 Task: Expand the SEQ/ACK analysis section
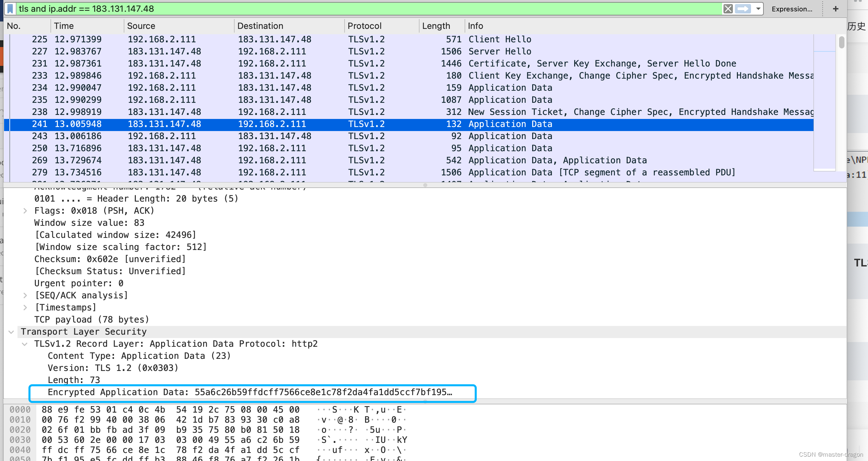tap(25, 295)
